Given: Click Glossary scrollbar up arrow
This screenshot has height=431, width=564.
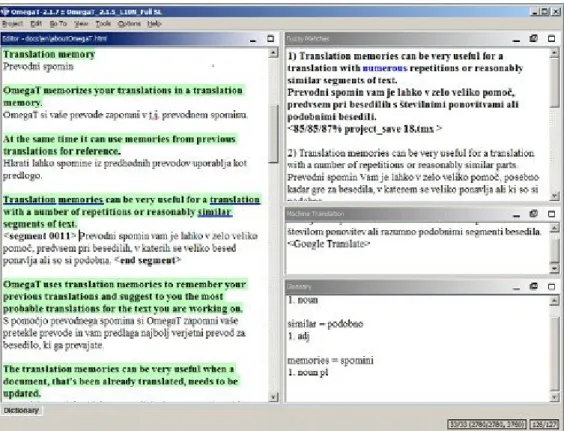Looking at the screenshot, I should coord(554,301).
